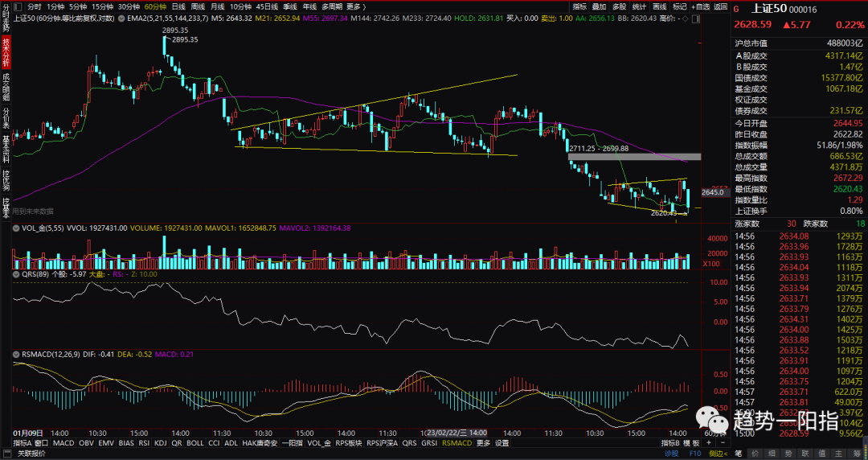
Task: Select the HAK唐奇安 indicator
Action: 260,443
